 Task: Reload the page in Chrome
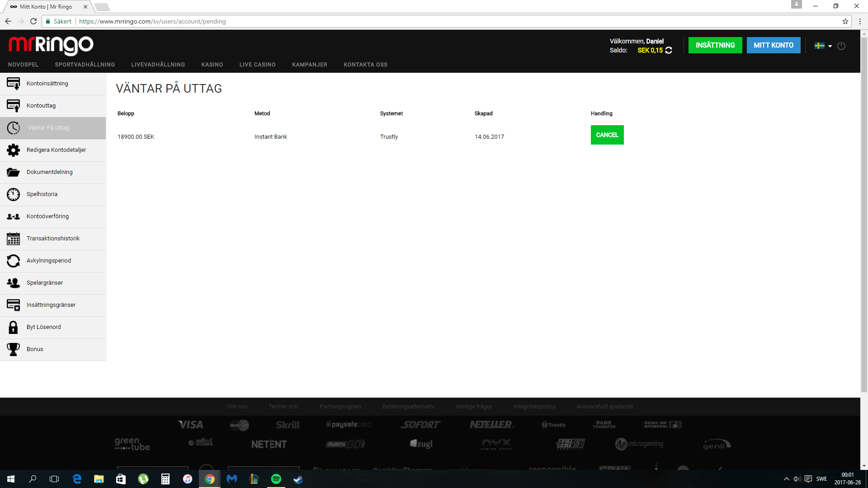[x=33, y=21]
